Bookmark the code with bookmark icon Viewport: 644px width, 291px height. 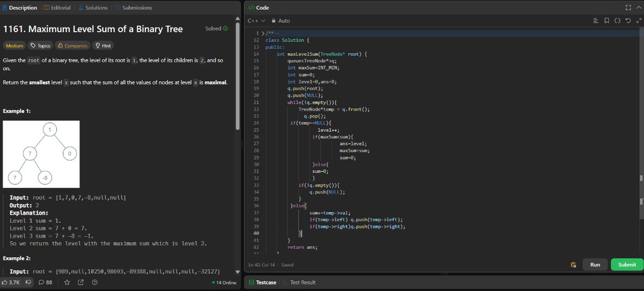[x=606, y=20]
